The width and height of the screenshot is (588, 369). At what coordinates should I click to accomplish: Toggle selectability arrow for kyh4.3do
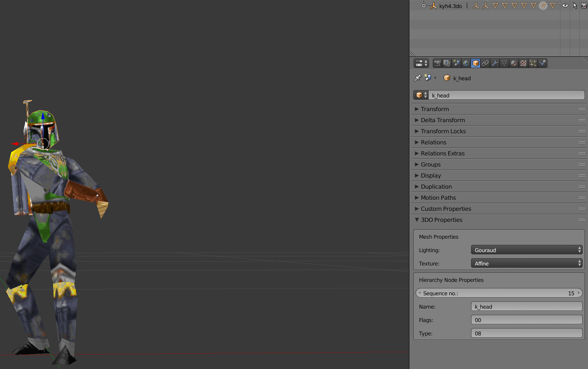coord(575,6)
